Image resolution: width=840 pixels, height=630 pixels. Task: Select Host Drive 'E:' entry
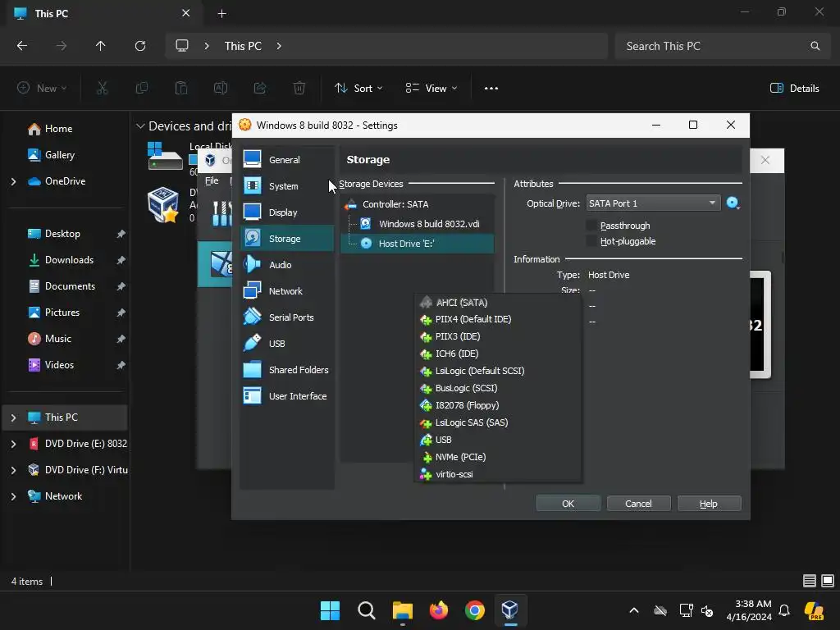pyautogui.click(x=418, y=243)
